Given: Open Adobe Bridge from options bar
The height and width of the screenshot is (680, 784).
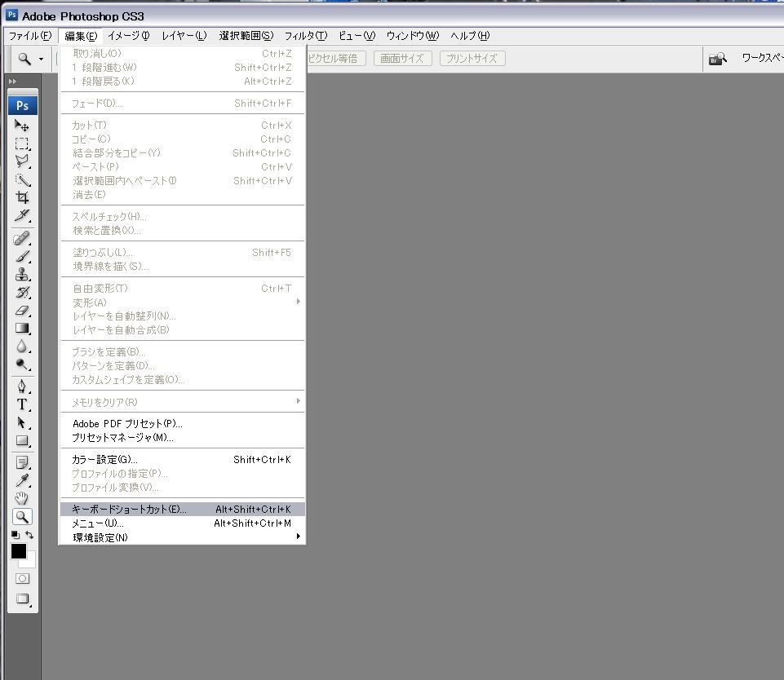Looking at the screenshot, I should [x=717, y=59].
